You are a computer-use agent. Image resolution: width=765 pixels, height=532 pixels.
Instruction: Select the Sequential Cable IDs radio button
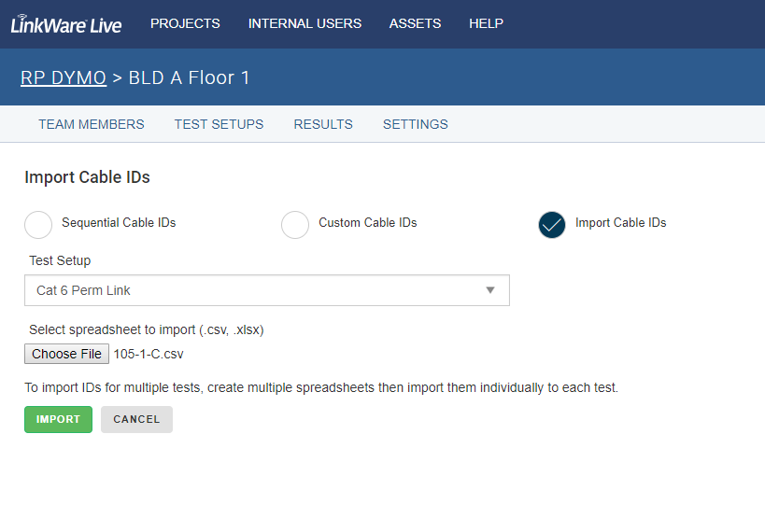38,225
